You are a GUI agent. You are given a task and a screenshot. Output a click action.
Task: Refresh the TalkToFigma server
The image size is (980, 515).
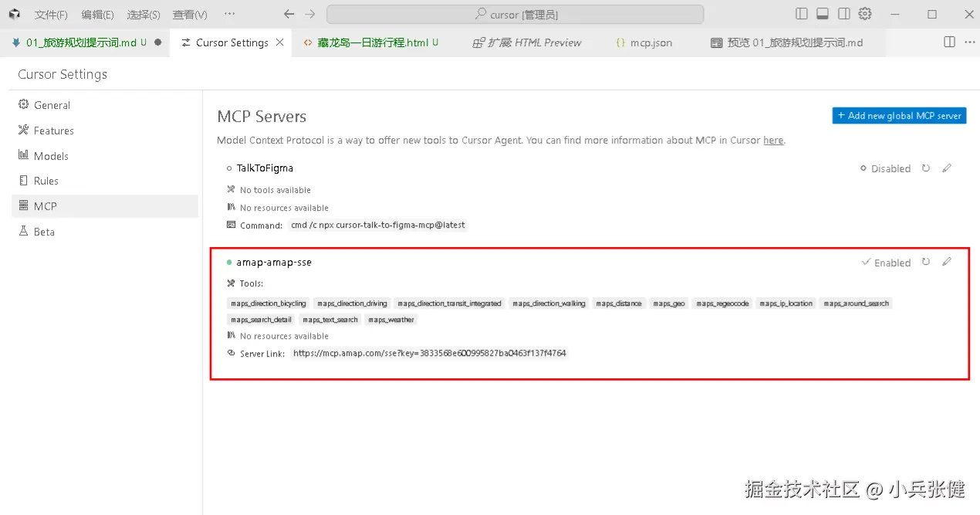[926, 168]
